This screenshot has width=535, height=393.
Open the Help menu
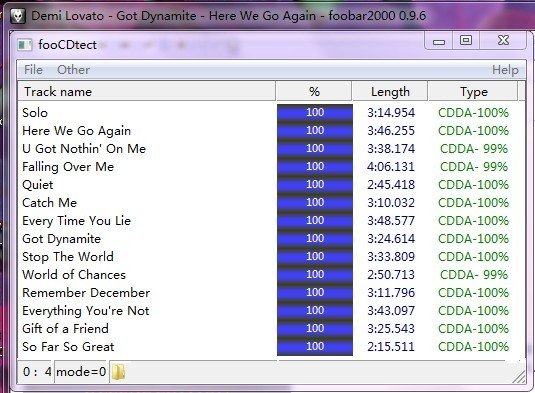click(505, 70)
